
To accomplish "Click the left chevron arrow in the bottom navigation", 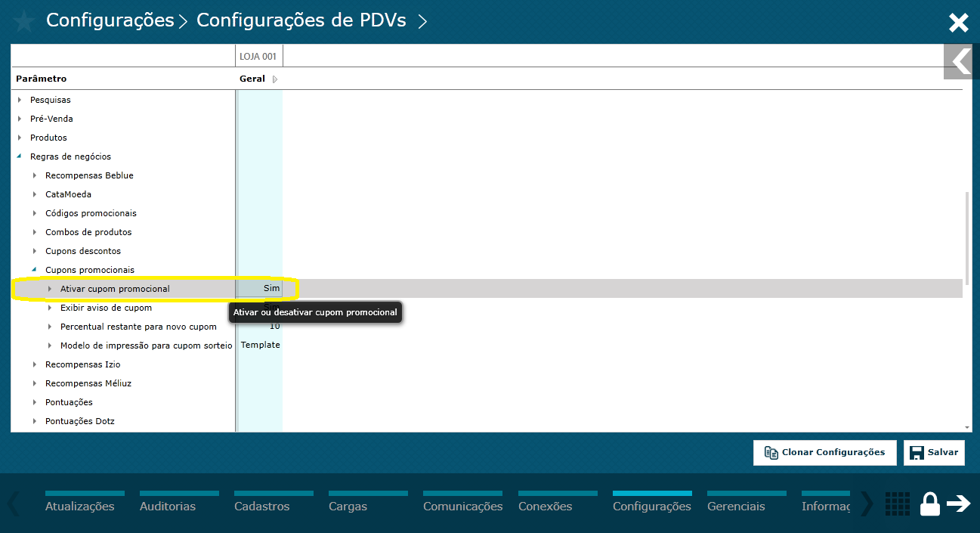I will (x=11, y=504).
